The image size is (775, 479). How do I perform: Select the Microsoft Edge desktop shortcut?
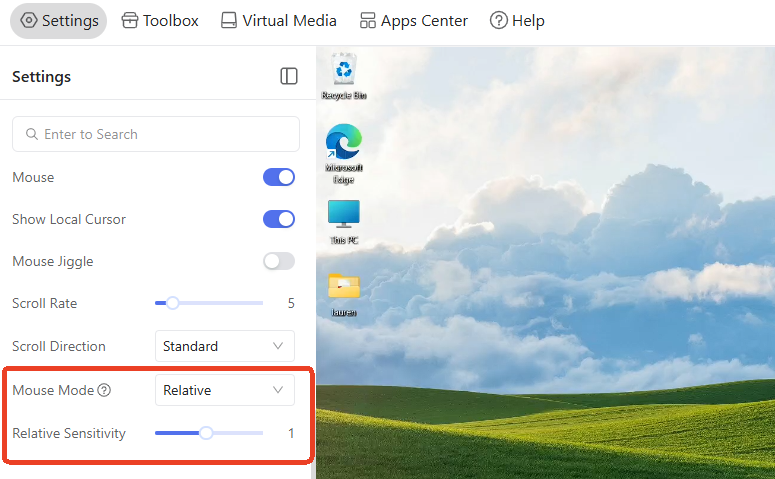pyautogui.click(x=344, y=154)
